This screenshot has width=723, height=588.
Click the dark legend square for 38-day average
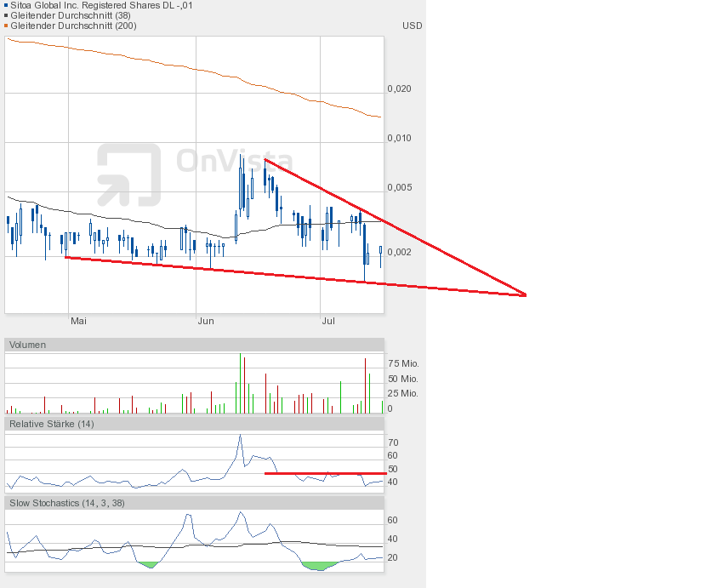point(6,15)
